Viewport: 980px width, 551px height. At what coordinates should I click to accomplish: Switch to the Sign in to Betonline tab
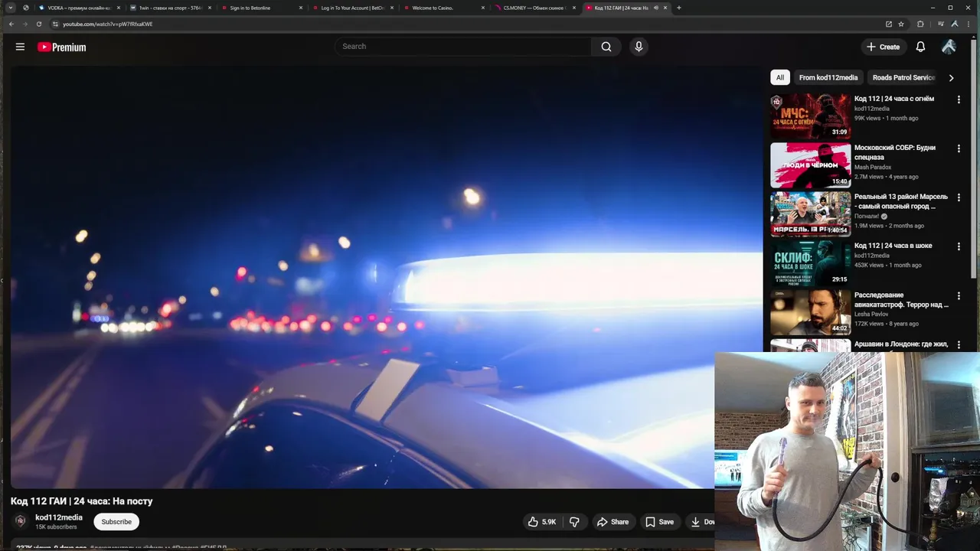tap(260, 8)
